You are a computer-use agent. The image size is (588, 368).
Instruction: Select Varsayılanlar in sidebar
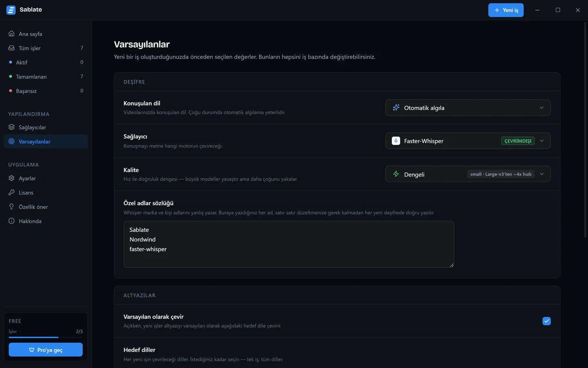click(x=45, y=141)
